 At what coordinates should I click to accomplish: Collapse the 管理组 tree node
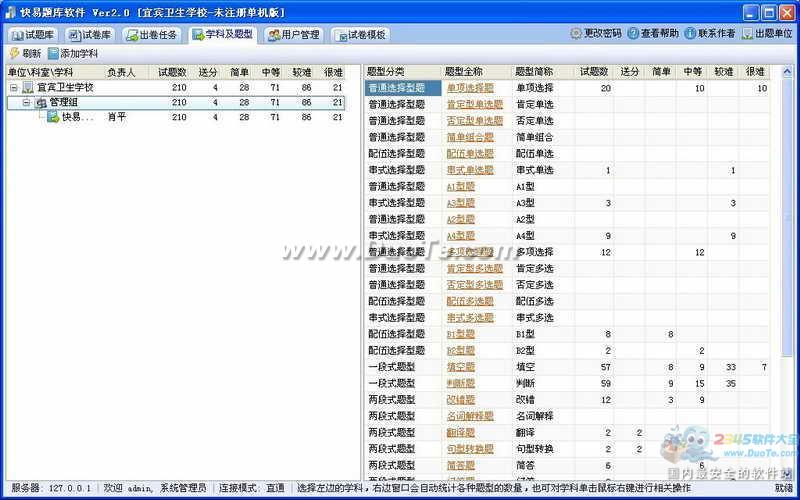pos(26,103)
